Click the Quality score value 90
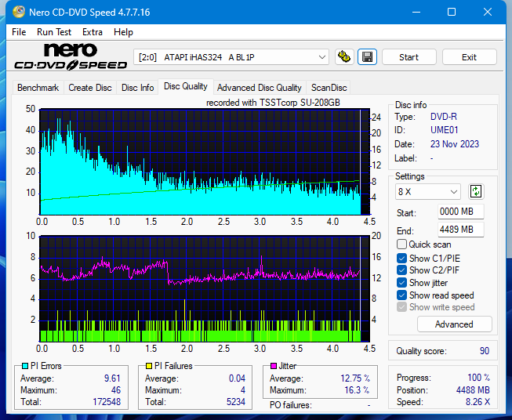 (485, 351)
